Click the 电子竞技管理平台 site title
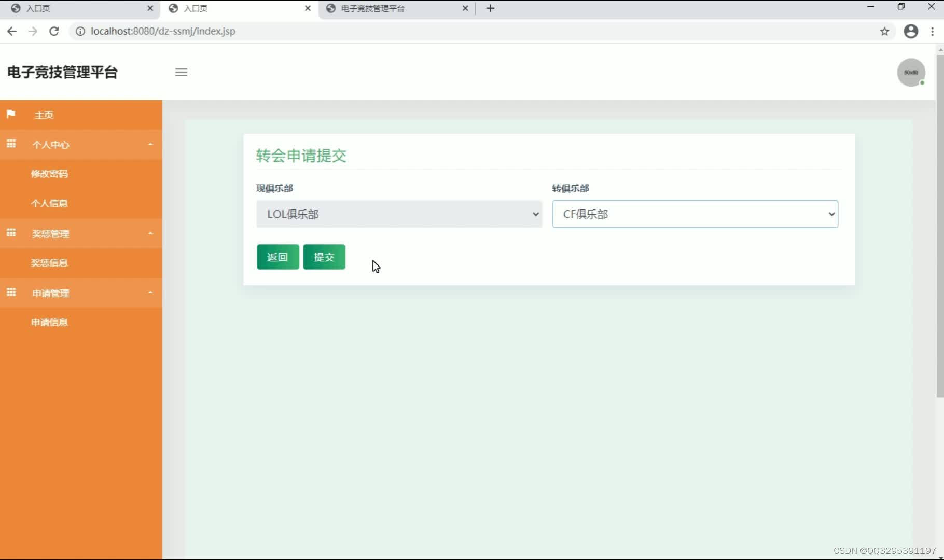Viewport: 944px width, 560px height. coord(63,72)
